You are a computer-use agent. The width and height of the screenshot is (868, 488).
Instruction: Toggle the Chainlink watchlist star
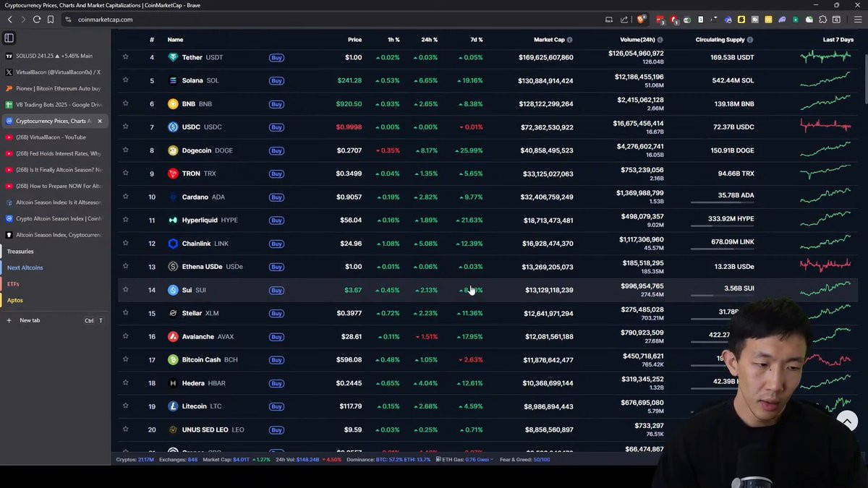125,243
